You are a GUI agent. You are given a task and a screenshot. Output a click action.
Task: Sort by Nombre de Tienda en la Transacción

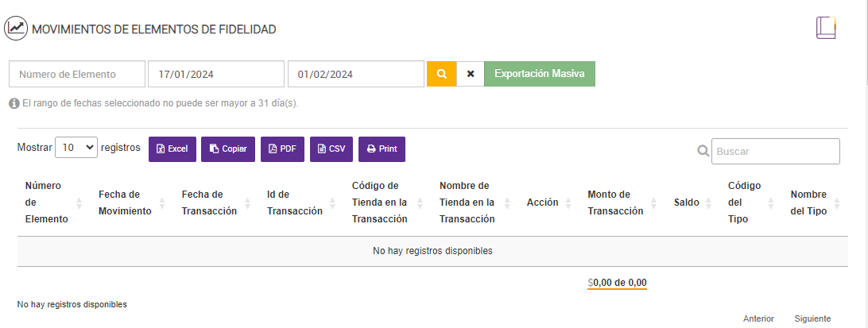pos(475,203)
